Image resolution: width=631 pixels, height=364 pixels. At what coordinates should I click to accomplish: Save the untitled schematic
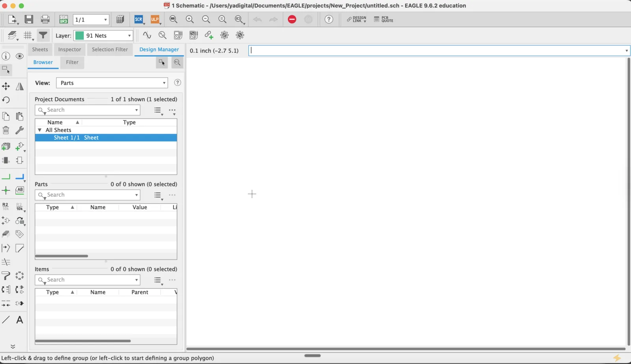[29, 19]
